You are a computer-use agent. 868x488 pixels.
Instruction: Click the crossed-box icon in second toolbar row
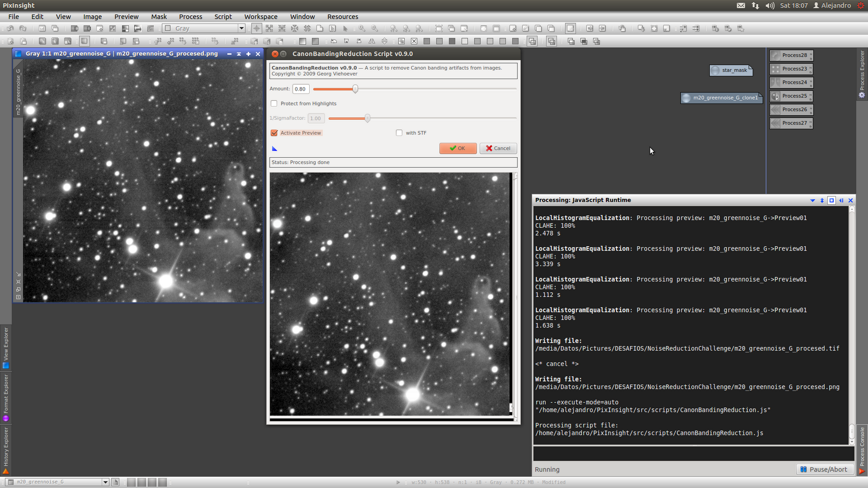tap(414, 41)
